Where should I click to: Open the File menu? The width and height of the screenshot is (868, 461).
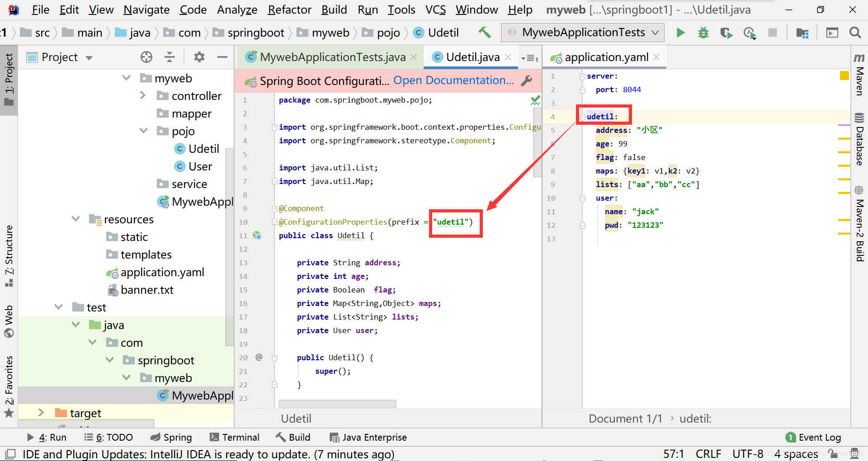[41, 9]
